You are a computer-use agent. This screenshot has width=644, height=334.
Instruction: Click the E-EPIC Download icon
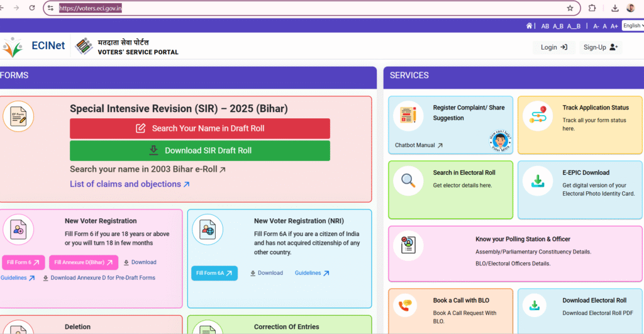coord(538,181)
